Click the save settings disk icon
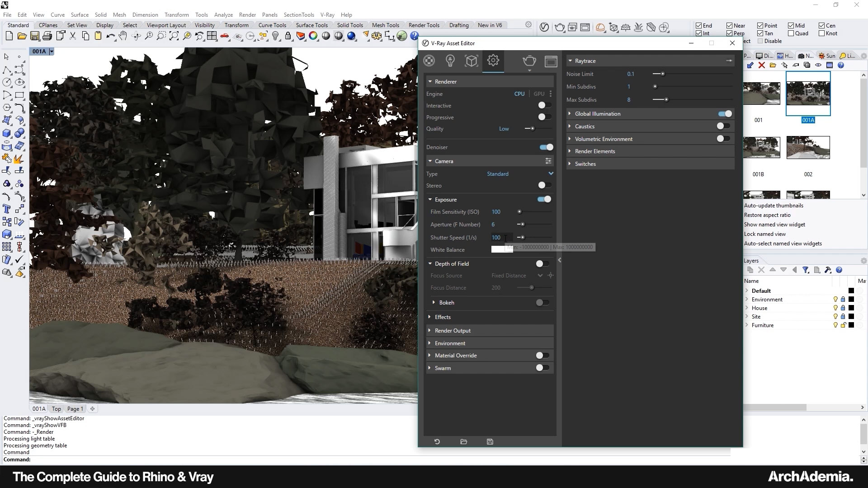This screenshot has width=868, height=488. point(490,441)
